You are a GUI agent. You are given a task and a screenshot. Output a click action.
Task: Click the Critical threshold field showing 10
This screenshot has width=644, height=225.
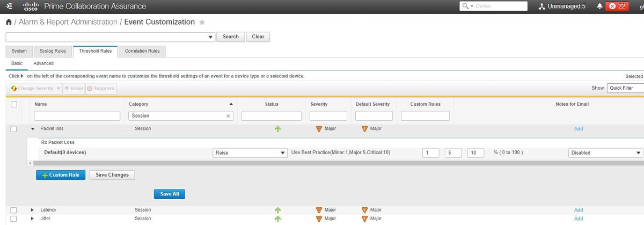476,153
